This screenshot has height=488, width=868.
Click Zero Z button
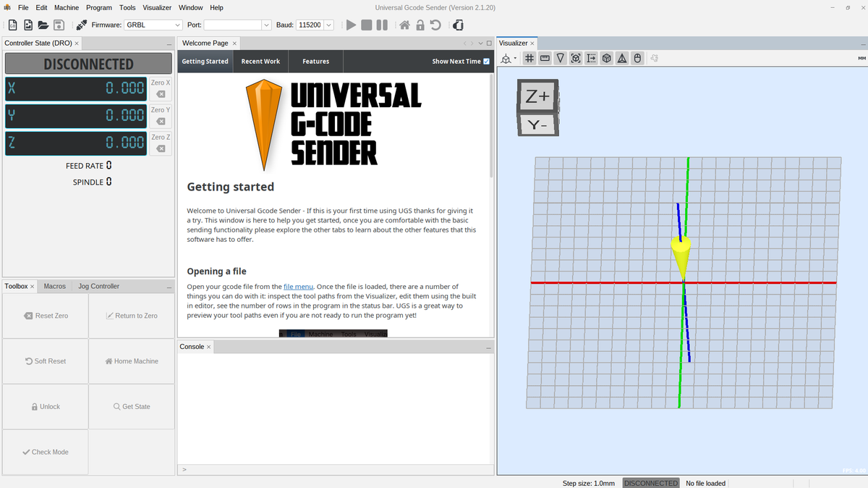[x=161, y=143]
